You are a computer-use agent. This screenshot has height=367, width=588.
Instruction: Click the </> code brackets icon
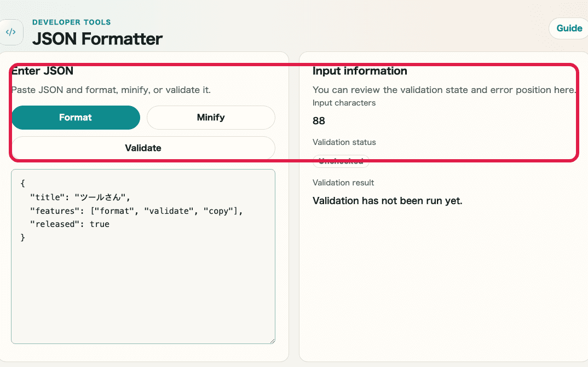pyautogui.click(x=11, y=32)
